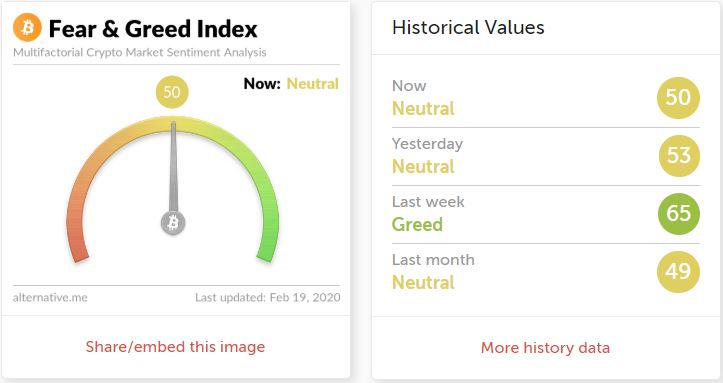Select the Historical Values heading
Viewport: 723px width, 383px height.
pyautogui.click(x=468, y=27)
